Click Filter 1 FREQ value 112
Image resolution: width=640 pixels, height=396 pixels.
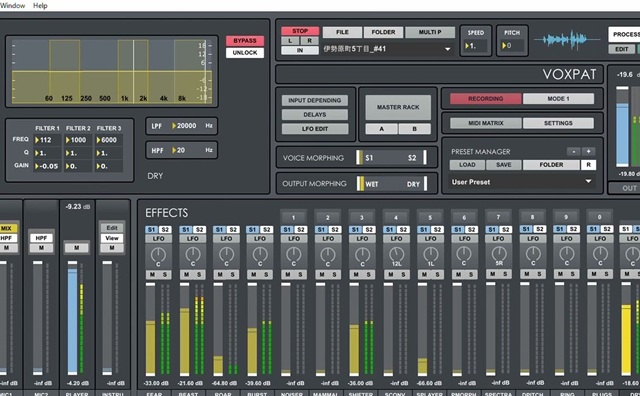pos(47,140)
